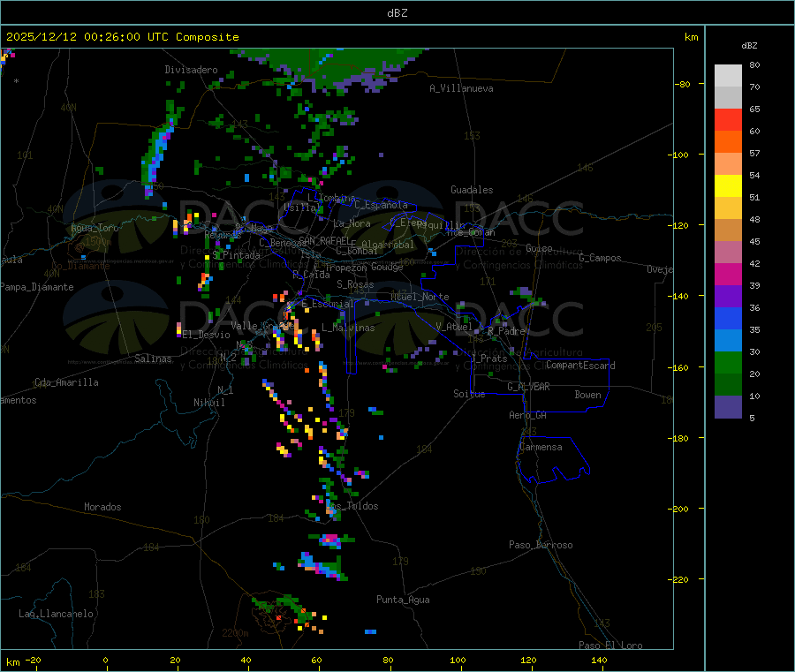
Task: Click the G_Campos map label
Action: pyautogui.click(x=601, y=258)
